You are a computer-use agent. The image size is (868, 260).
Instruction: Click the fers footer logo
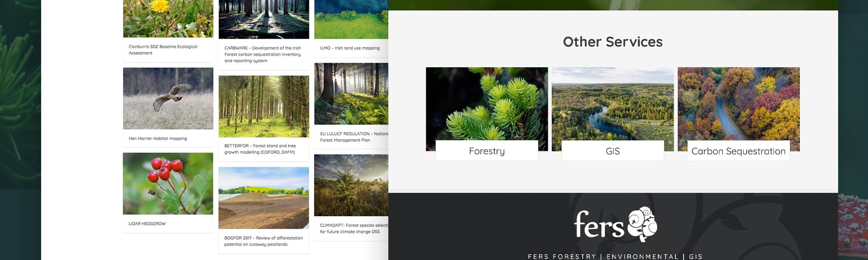pos(615,224)
